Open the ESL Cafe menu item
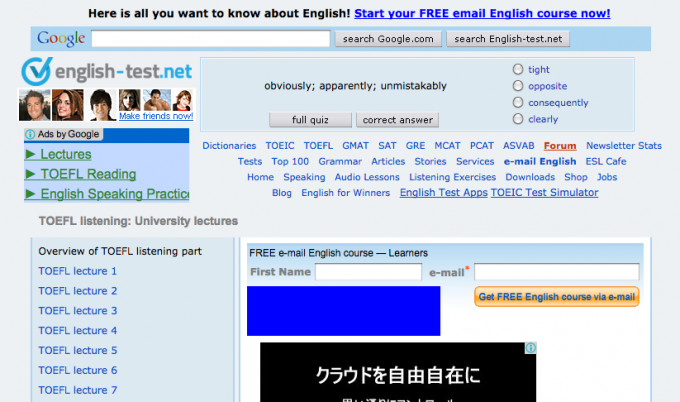Viewport: 680px width, 402px height. coord(606,161)
